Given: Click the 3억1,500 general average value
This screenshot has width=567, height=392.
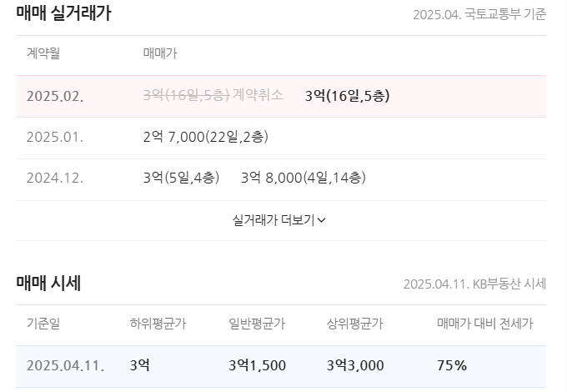Looking at the screenshot, I should coord(257,365).
